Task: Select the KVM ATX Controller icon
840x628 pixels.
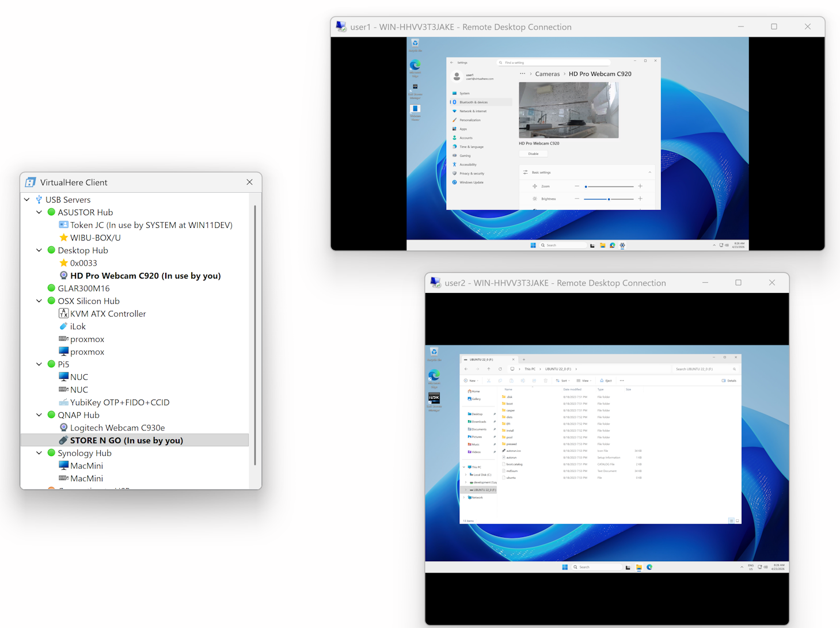Action: click(64, 314)
